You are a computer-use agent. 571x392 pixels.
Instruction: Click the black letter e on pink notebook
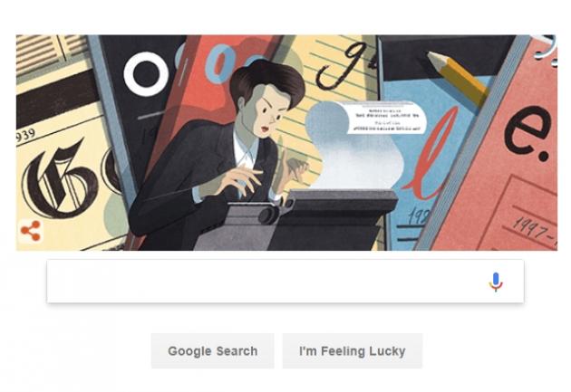527,133
